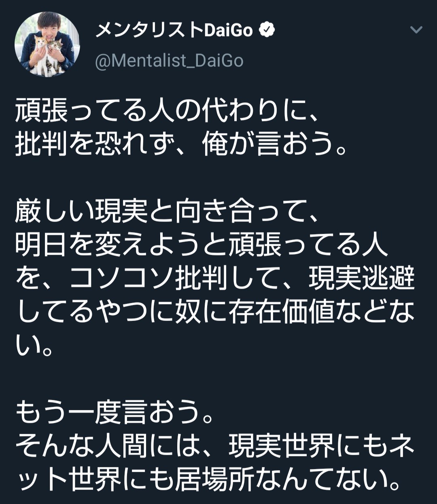Click the line 批判を恐れず、俺が言おう
The width and height of the screenshot is (437, 504).
tap(181, 145)
